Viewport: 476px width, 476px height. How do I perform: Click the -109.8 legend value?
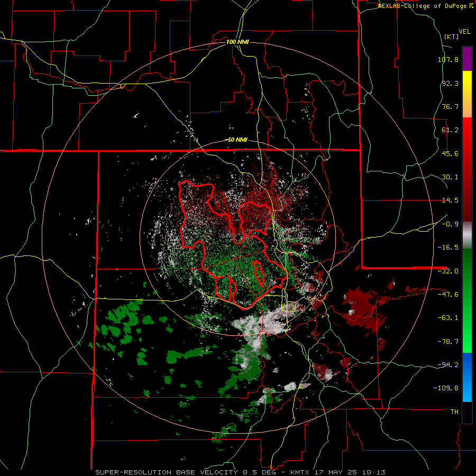tap(446, 388)
